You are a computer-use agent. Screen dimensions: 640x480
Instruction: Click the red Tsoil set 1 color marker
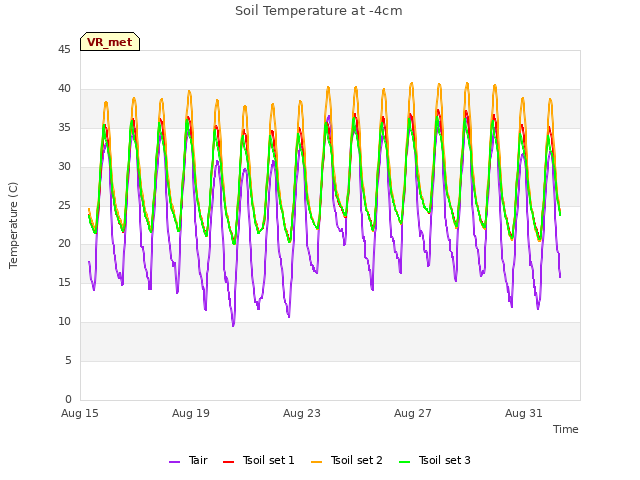[x=228, y=462]
